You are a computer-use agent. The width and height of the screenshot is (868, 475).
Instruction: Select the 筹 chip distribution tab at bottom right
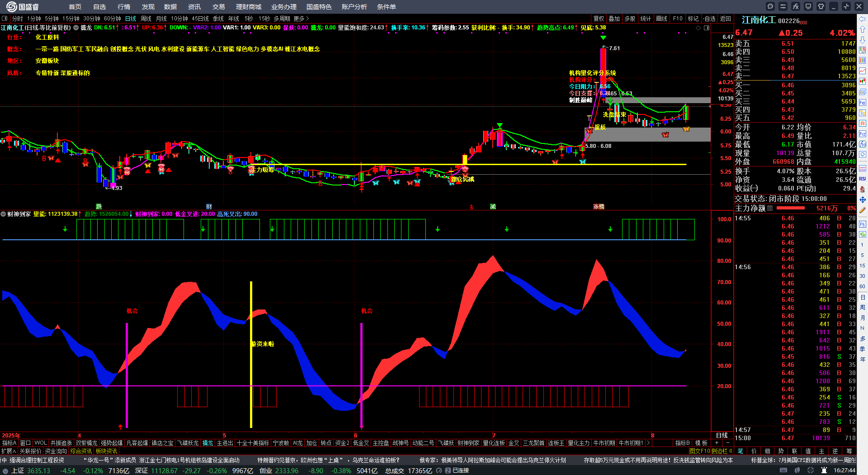[849, 451]
